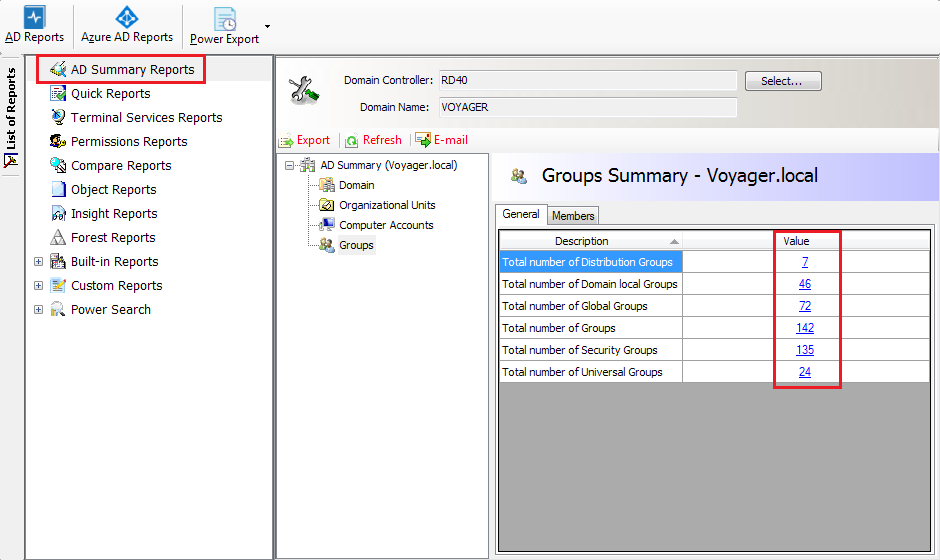The image size is (940, 560).
Task: Select the Total number of Security Groups row
Action: (x=714, y=350)
